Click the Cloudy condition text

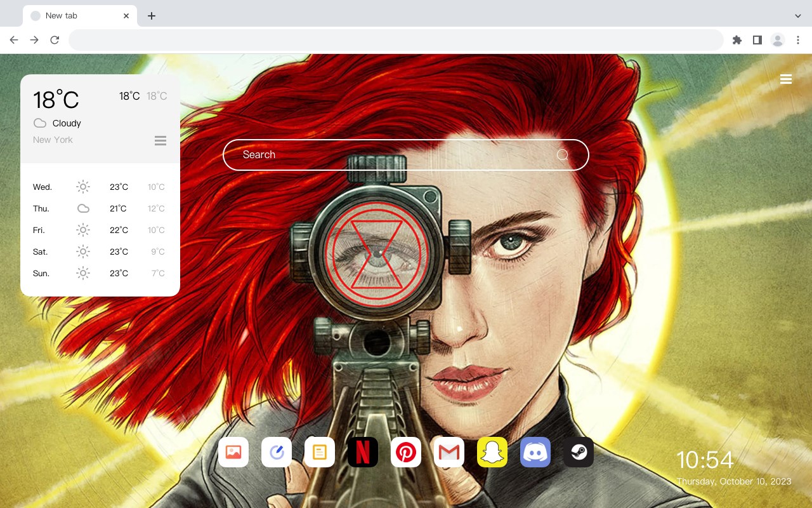[x=67, y=123]
